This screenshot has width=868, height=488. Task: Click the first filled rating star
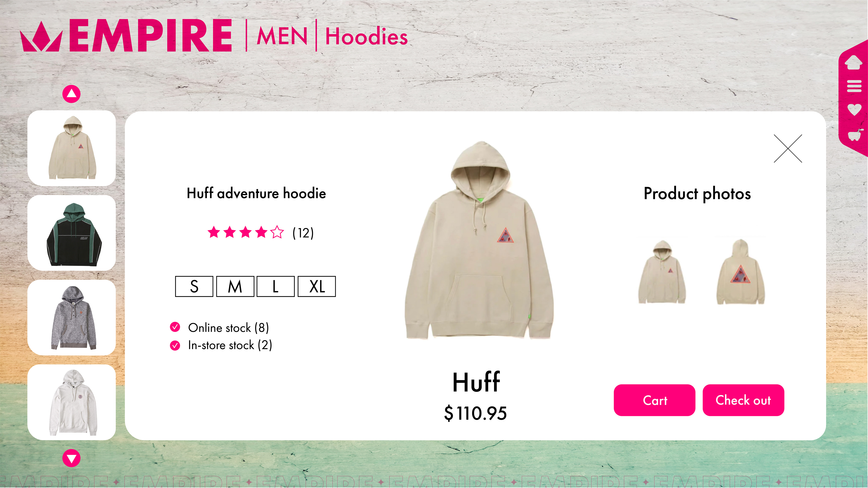coord(214,232)
